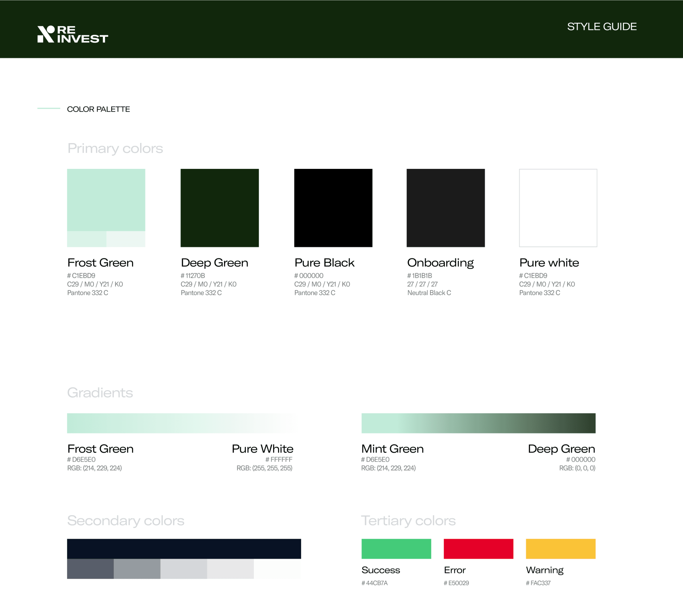Pick the darkest slate gray secondary tile

(x=90, y=569)
